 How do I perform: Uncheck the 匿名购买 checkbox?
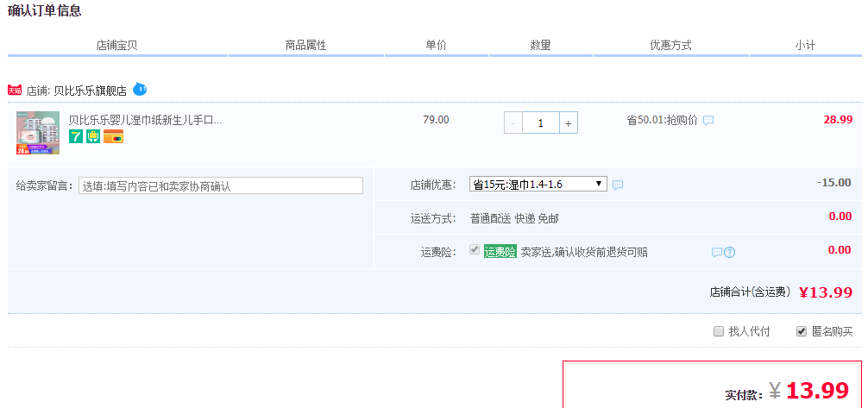coord(802,331)
